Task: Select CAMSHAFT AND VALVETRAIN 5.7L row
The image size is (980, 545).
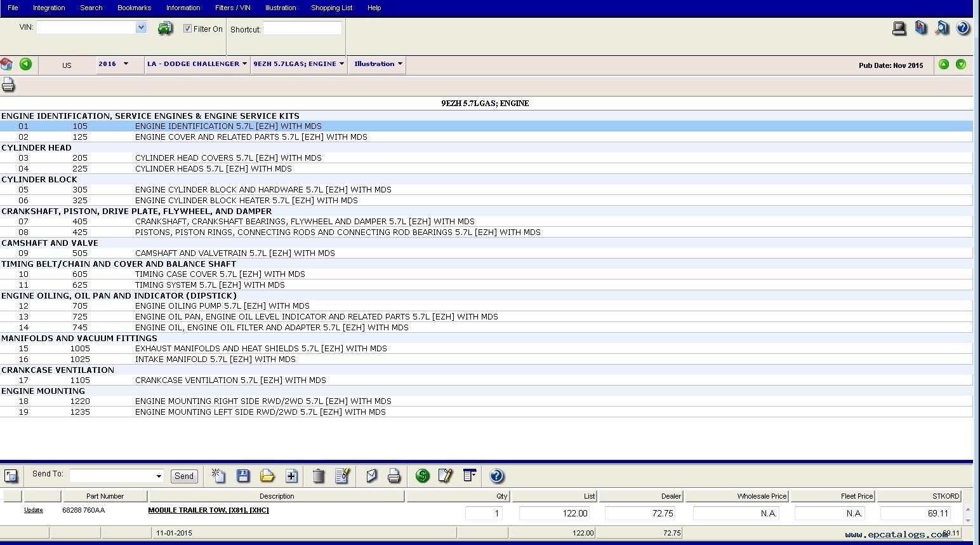Action: coord(486,253)
